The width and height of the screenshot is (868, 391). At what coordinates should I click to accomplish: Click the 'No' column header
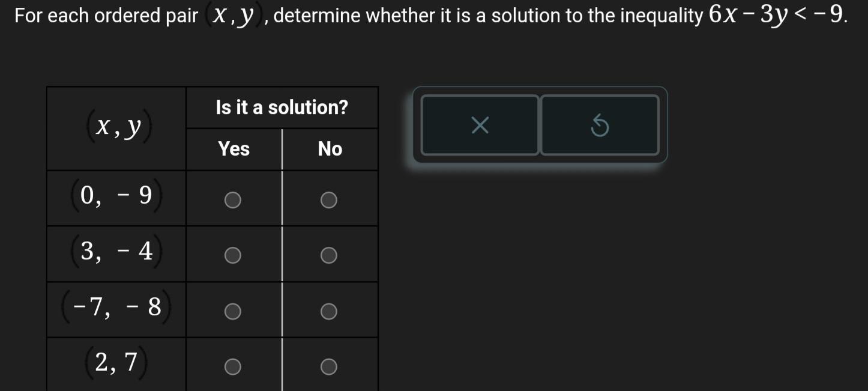[329, 149]
